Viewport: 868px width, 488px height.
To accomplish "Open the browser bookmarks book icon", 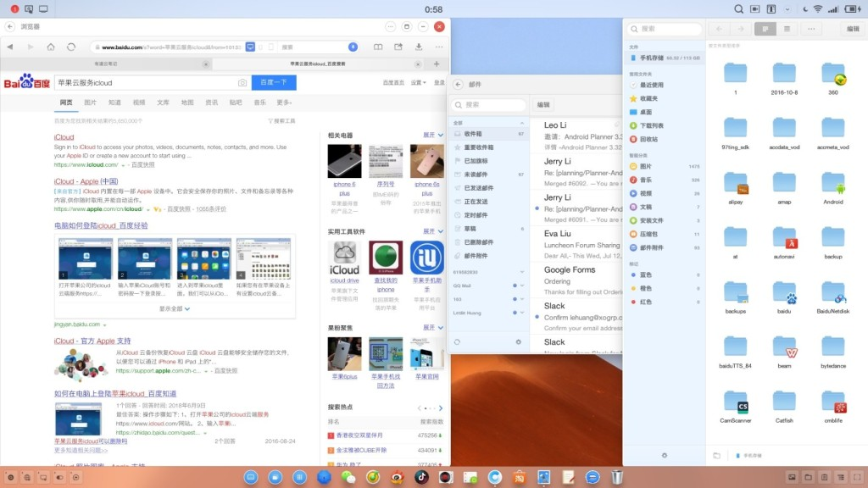I will [x=378, y=47].
